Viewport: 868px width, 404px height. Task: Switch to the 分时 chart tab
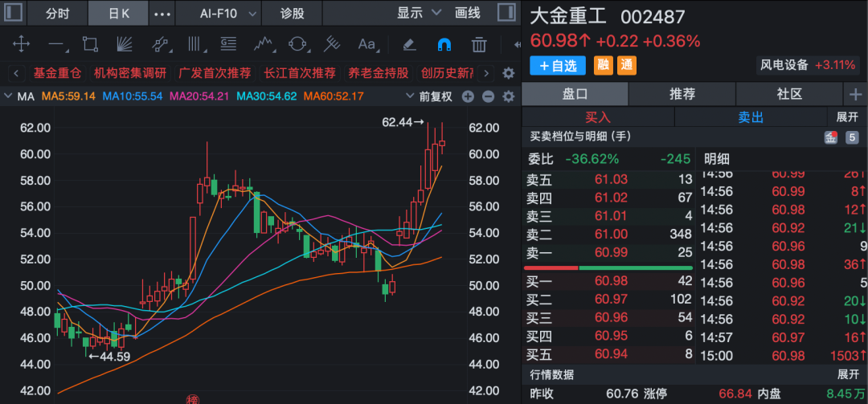pos(57,13)
